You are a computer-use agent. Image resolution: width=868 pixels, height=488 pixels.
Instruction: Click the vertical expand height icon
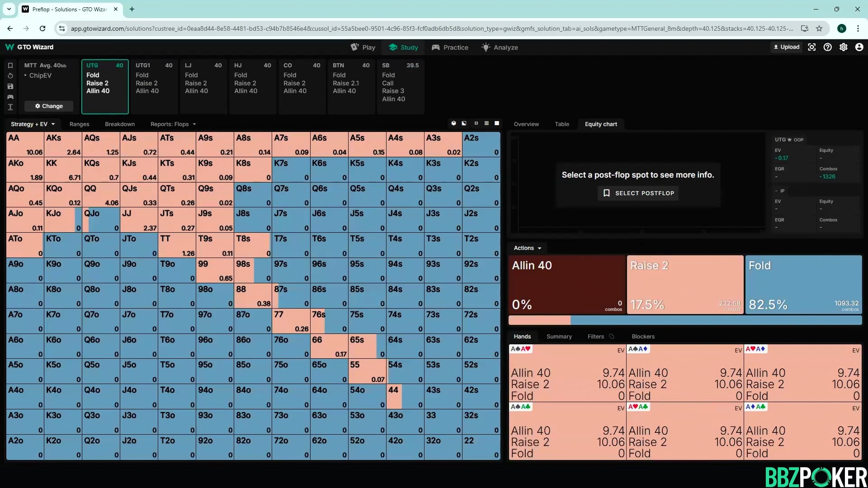coord(10,107)
